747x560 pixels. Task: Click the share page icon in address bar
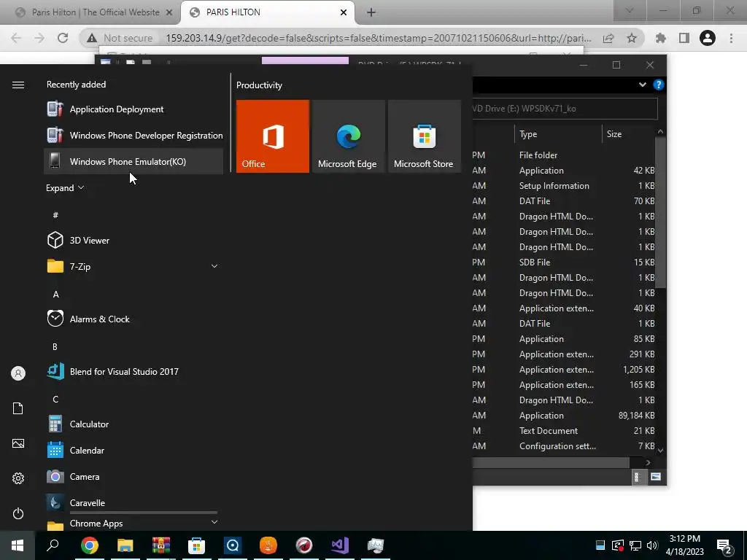(608, 38)
